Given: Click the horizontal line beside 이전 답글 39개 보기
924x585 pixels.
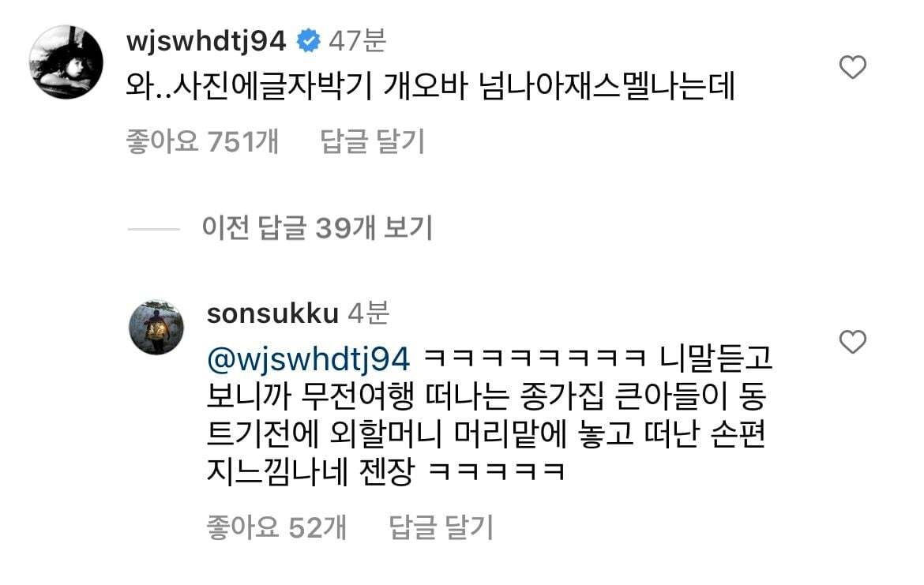Looking at the screenshot, I should tap(154, 229).
